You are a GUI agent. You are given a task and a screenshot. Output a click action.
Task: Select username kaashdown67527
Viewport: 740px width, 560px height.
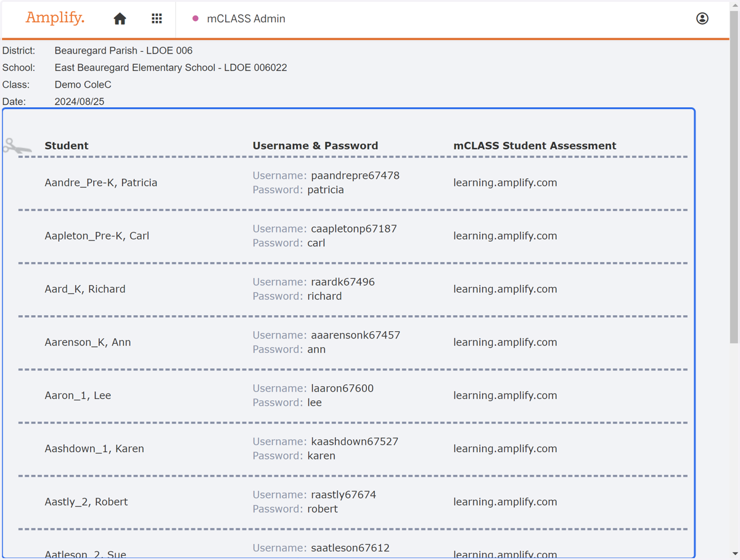point(355,442)
